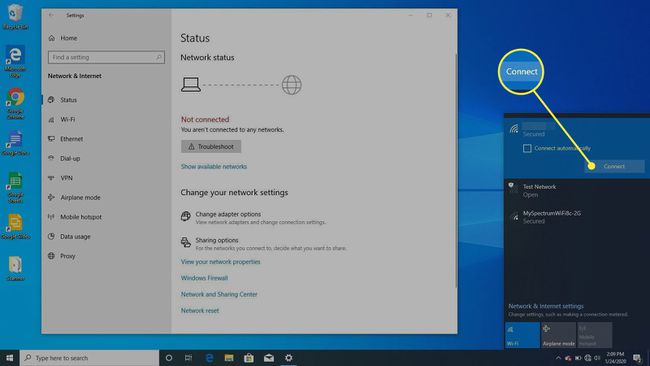Click the Settings gear on the taskbar
Viewport: 650px width, 366px height.
click(289, 358)
